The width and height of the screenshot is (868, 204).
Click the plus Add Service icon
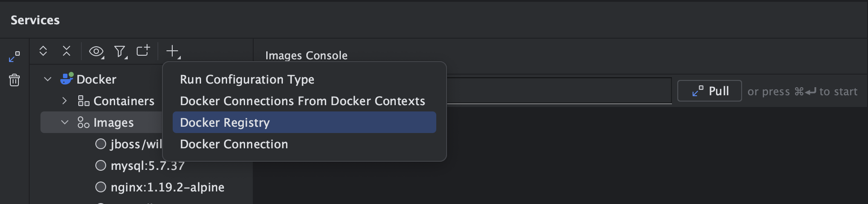173,51
